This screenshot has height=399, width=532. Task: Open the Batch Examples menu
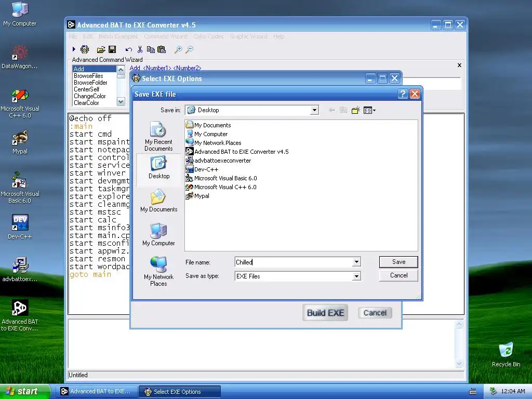[x=118, y=36]
